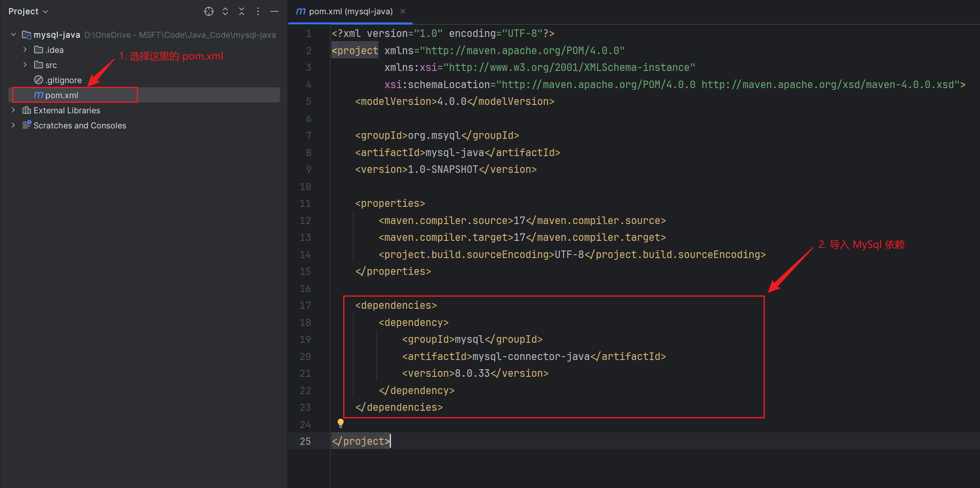
Task: Click the <dependency> tag on line 18
Action: 414,323
